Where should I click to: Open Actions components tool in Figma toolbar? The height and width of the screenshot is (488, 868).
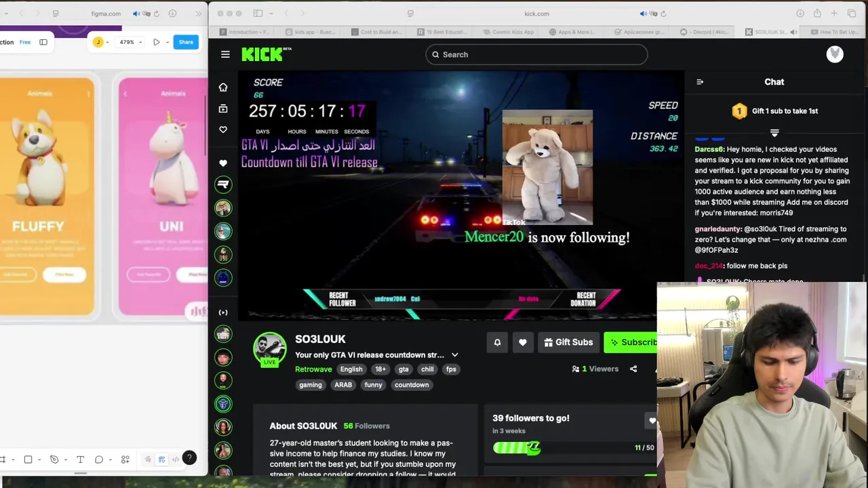[x=125, y=460]
